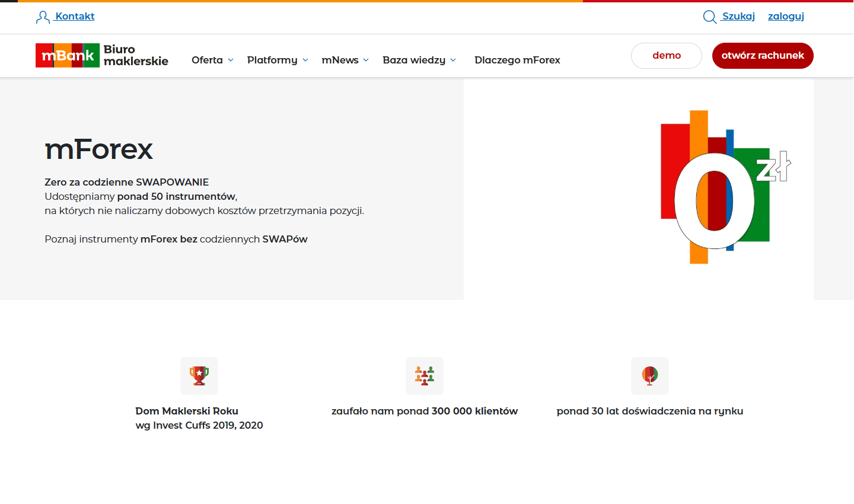Expand the Platformy dropdown chevron
The image size is (854, 504).
point(305,60)
